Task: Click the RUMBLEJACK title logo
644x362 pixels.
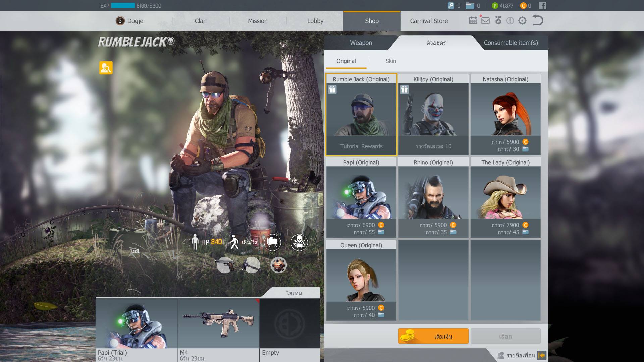Action: [x=136, y=42]
